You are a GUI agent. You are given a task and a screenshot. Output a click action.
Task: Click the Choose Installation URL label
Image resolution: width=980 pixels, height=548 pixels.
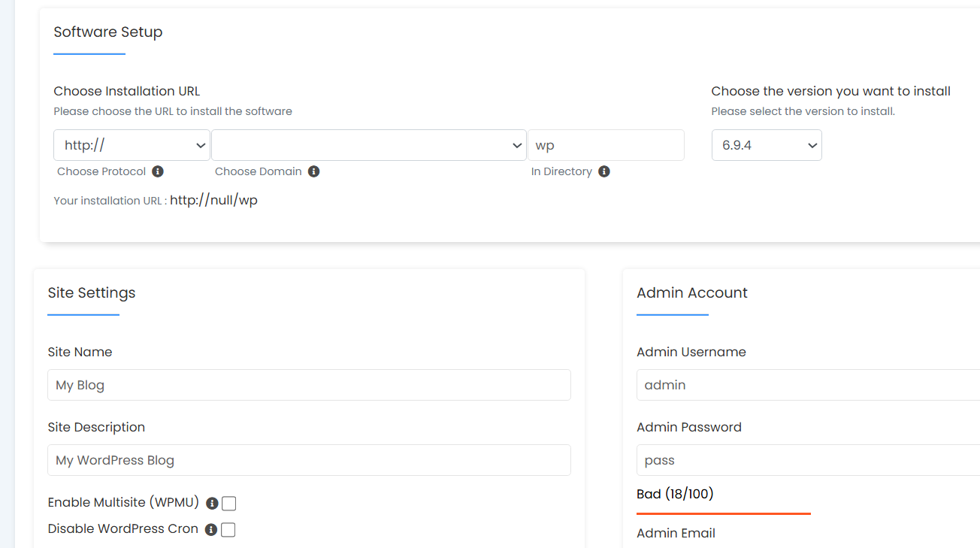coord(127,91)
